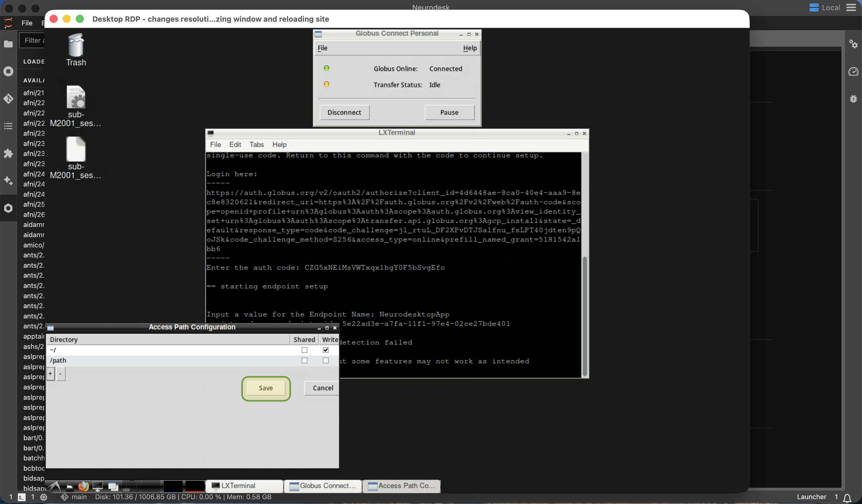
Task: Click the 'Enter the auth code' terminal line
Action: [325, 268]
